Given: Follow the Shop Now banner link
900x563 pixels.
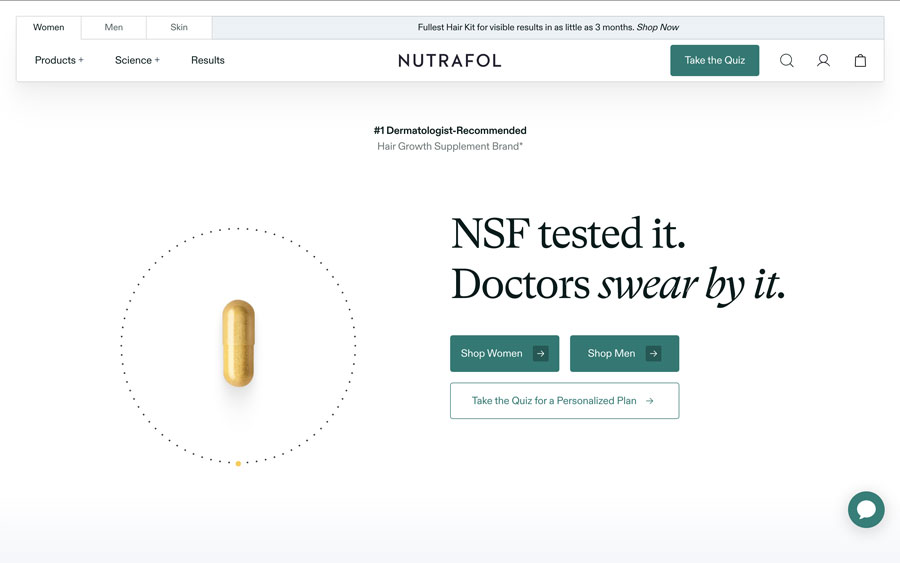Looking at the screenshot, I should [658, 28].
